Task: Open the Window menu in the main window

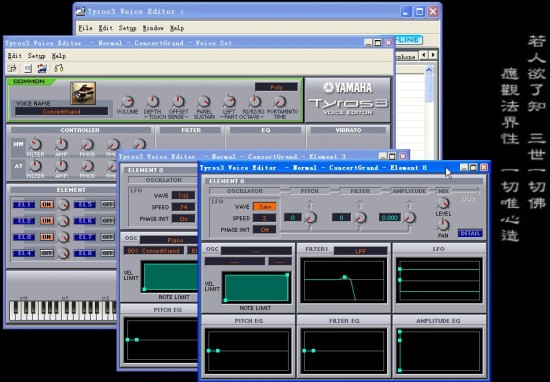Action: tap(153, 28)
